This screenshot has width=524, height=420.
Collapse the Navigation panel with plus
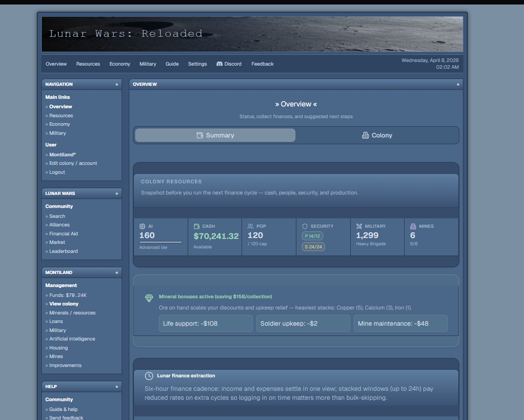pos(117,84)
